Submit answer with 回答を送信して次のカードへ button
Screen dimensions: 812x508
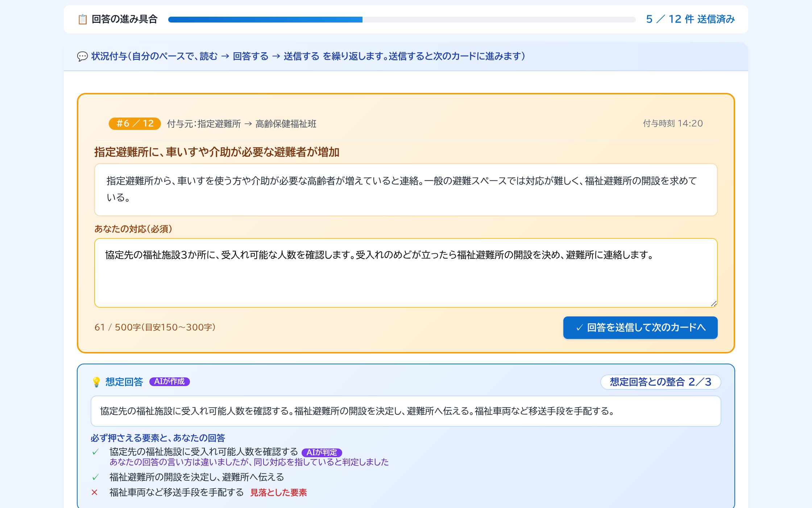pos(640,328)
